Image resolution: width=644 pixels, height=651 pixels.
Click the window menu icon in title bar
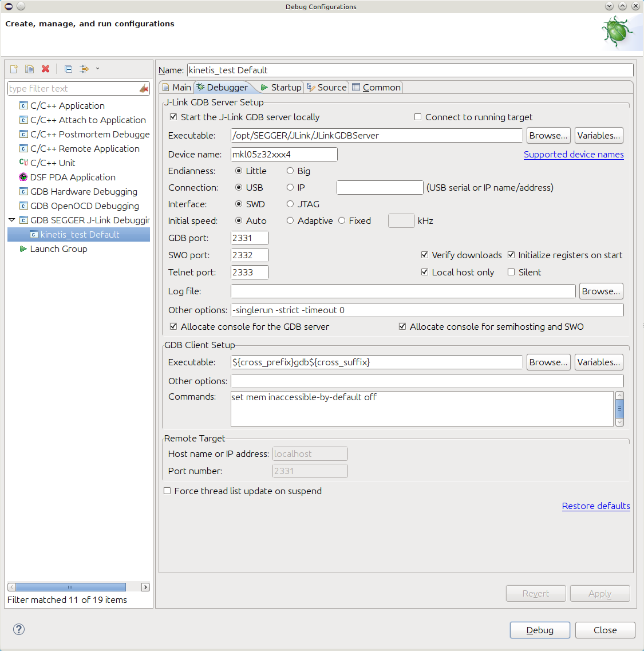9,6
